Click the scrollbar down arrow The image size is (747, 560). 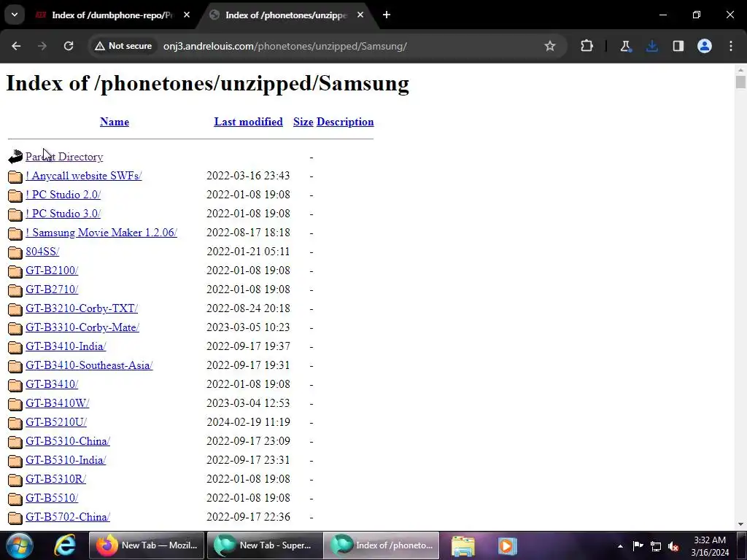point(740,524)
